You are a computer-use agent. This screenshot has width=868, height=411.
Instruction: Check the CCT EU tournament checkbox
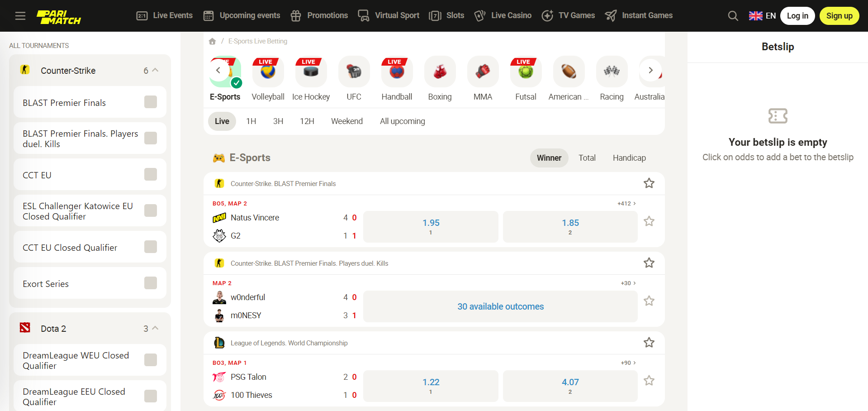point(150,175)
